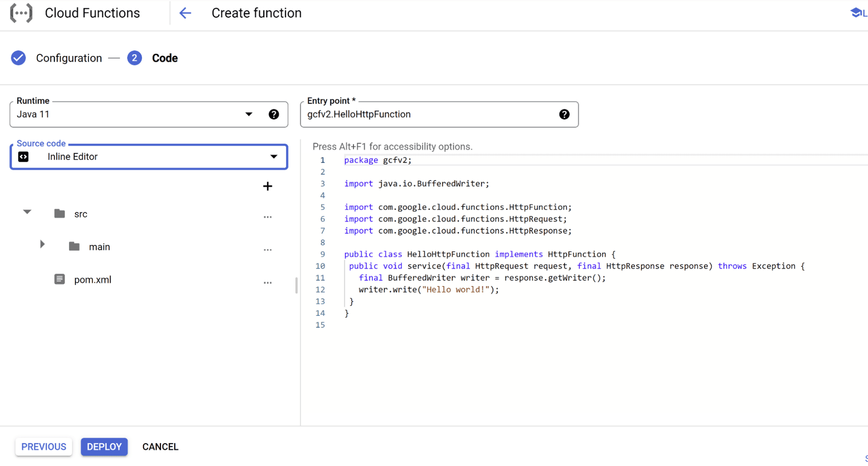Click inside the Entry point text field
The height and width of the screenshot is (466, 868).
(x=412, y=114)
